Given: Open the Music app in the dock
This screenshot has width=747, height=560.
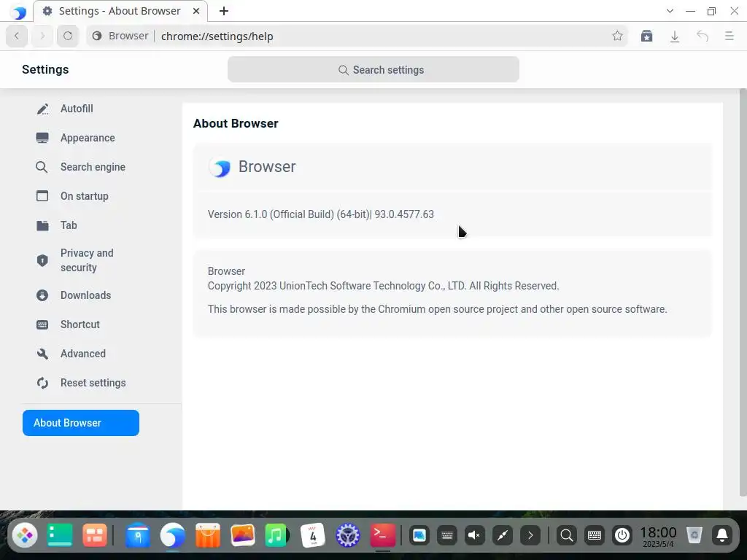Looking at the screenshot, I should 276,535.
